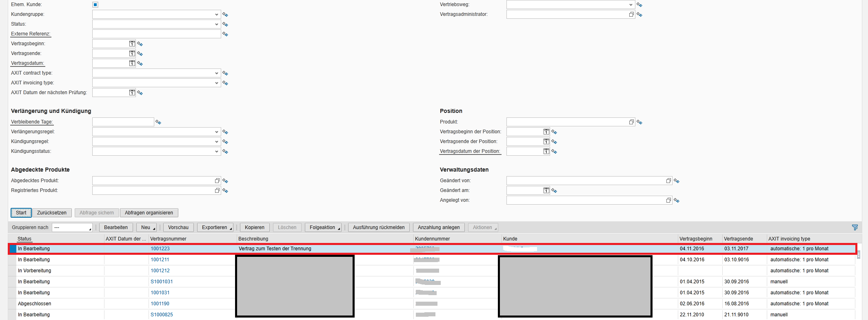Click multiple selection icon next to Status field
868x320 pixels.
tap(225, 24)
